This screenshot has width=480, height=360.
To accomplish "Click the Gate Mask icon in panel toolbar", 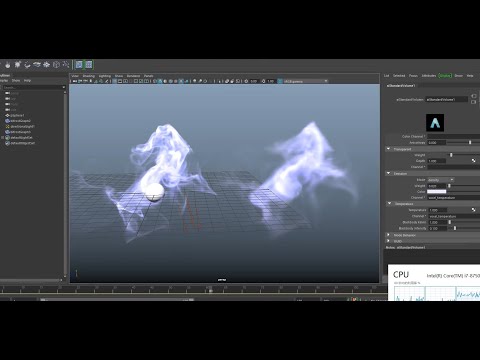I will pyautogui.click(x=130, y=81).
